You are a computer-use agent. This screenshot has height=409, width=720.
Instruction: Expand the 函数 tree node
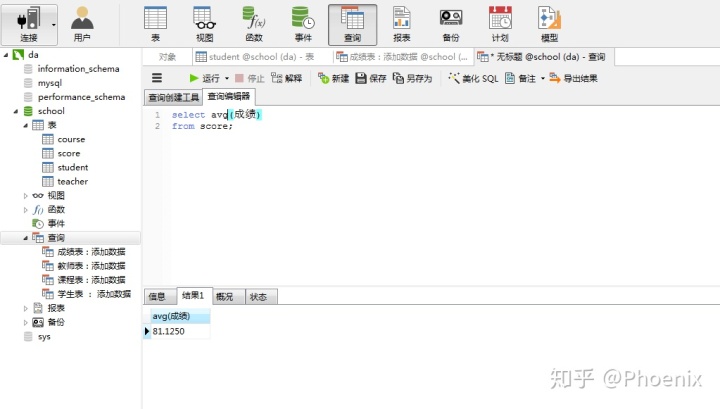point(26,210)
